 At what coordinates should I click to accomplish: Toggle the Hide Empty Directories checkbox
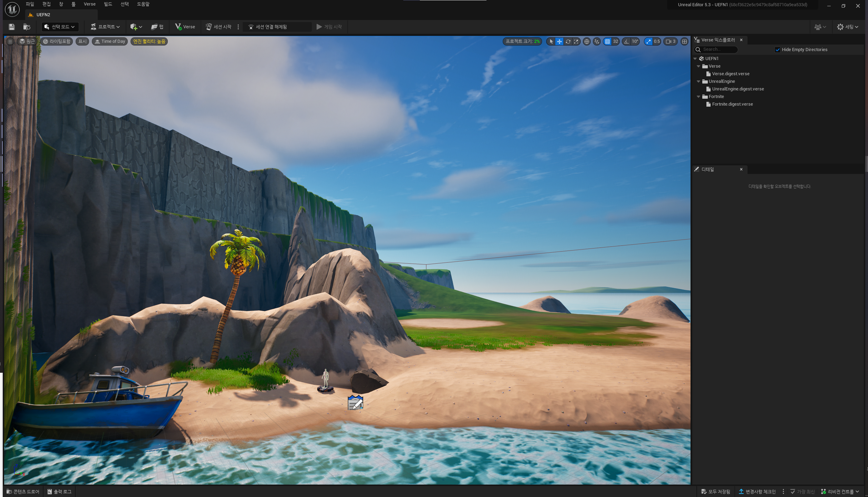pos(778,50)
